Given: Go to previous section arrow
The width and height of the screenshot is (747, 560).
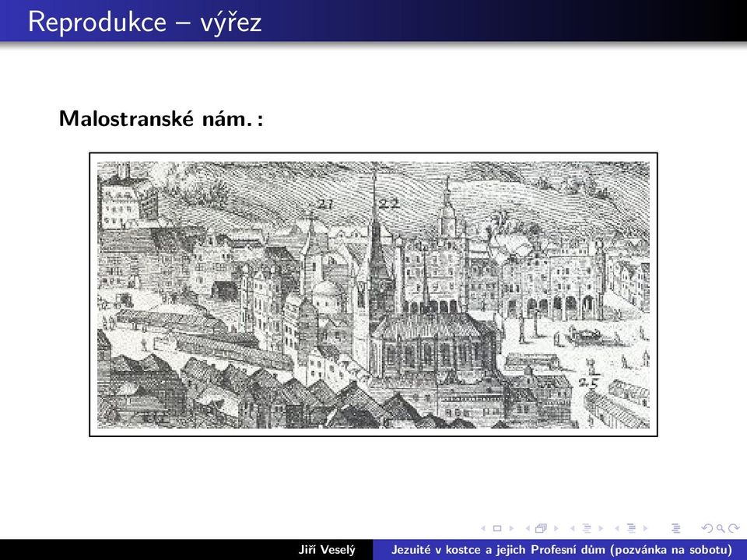Looking at the screenshot, I should coord(617,528).
